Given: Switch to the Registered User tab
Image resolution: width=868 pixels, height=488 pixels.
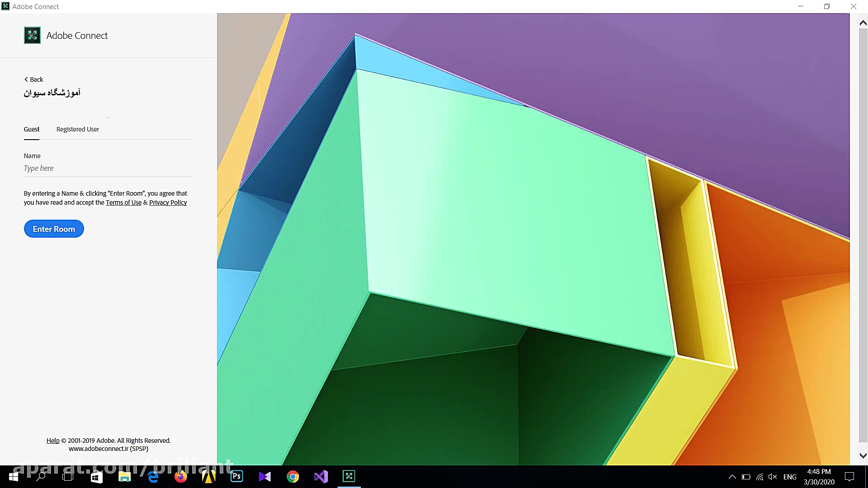Looking at the screenshot, I should [78, 129].
